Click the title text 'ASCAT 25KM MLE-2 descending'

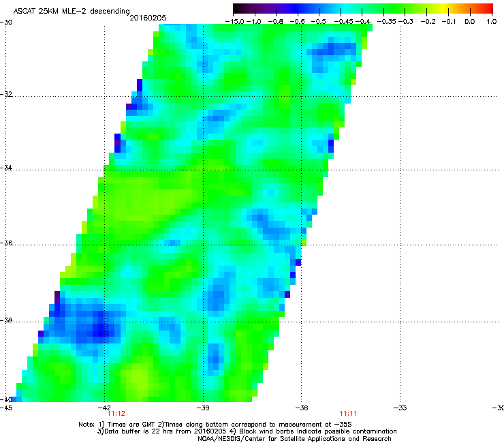(72, 12)
